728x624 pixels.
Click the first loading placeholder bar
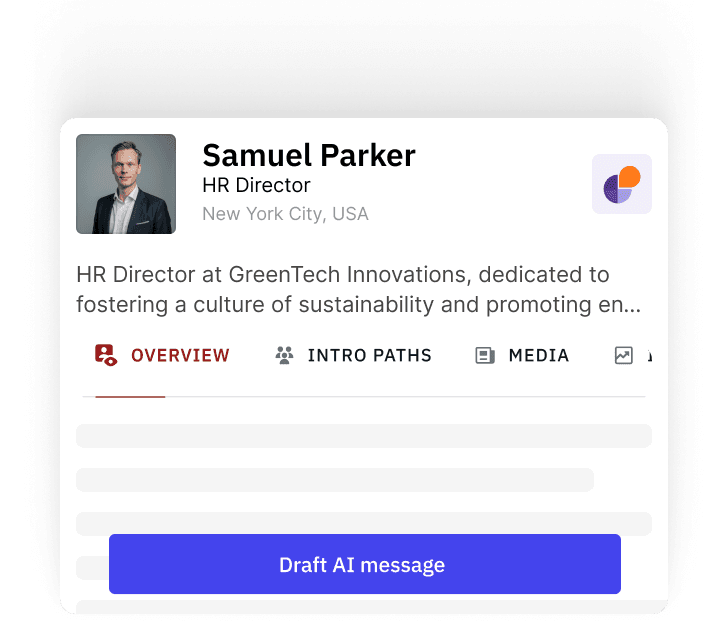(364, 436)
